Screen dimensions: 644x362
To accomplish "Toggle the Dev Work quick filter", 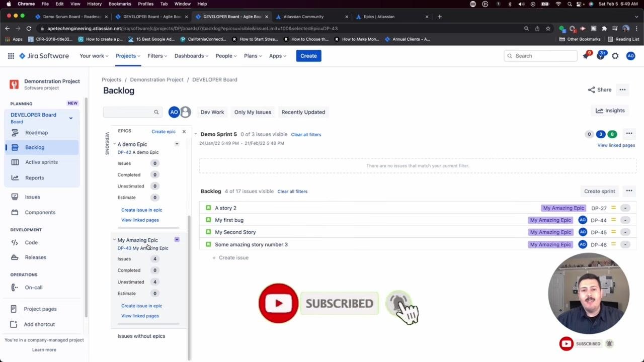I will coord(212,112).
